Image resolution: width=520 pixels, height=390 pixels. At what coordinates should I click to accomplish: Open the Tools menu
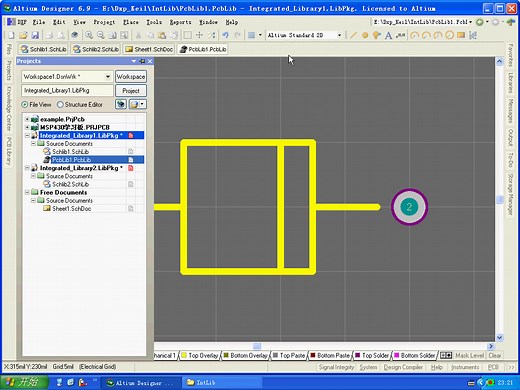(154, 22)
